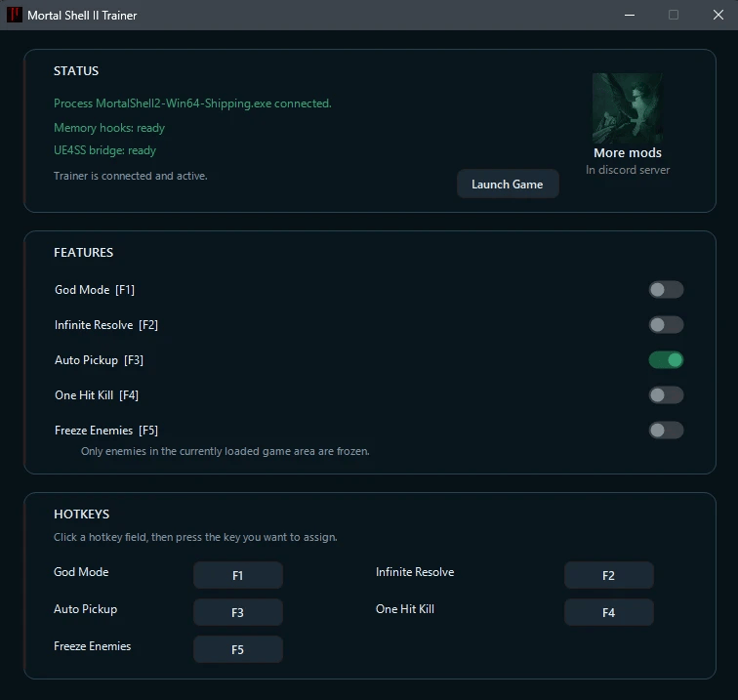Click Auto Pickup label in Hotkeys
The height and width of the screenshot is (700, 738).
(85, 609)
